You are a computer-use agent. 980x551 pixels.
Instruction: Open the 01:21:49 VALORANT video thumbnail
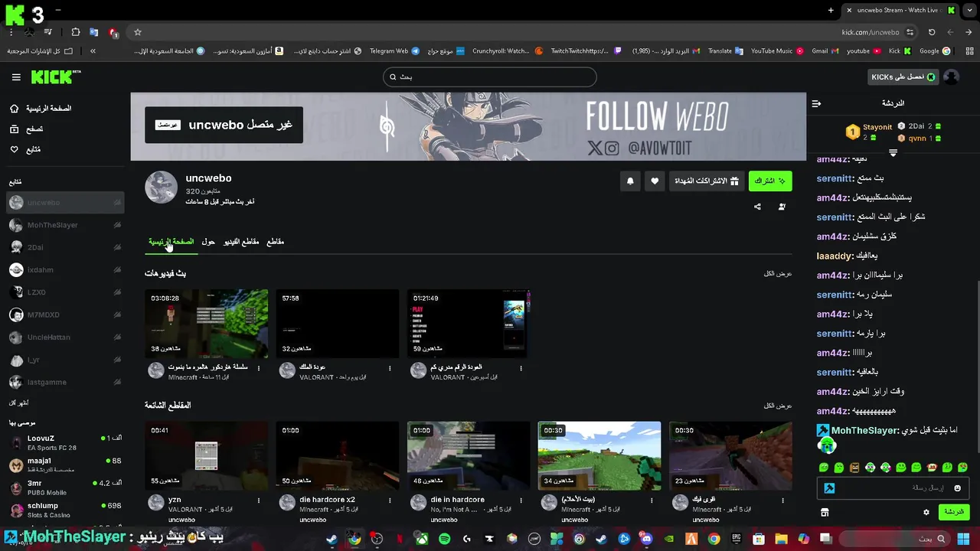469,324
